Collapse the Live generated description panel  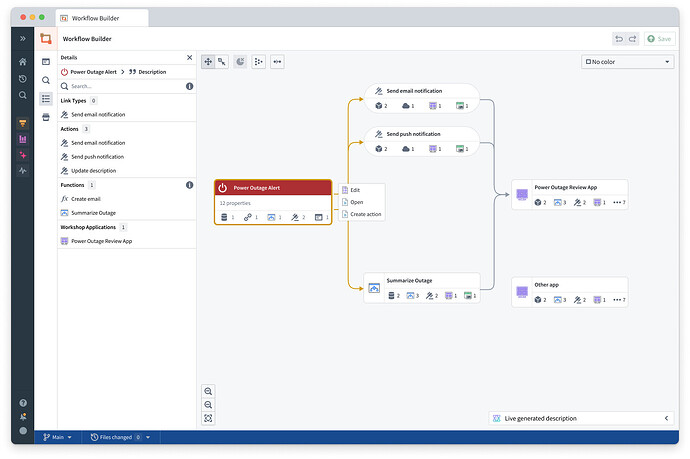click(667, 418)
